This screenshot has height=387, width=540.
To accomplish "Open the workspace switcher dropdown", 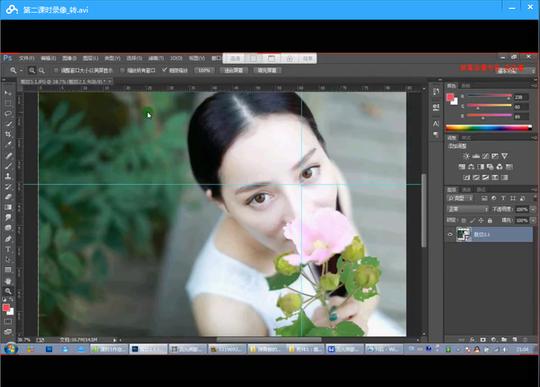I will click(517, 71).
